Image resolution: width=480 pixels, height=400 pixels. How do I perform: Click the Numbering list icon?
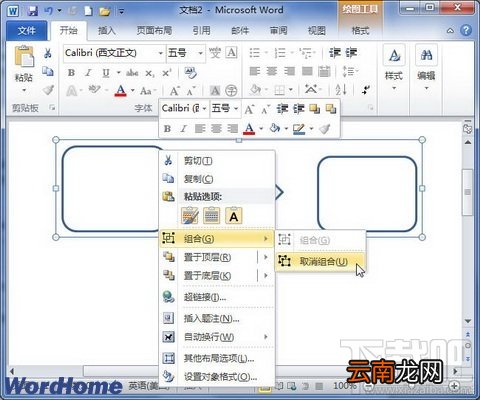pos(280,53)
